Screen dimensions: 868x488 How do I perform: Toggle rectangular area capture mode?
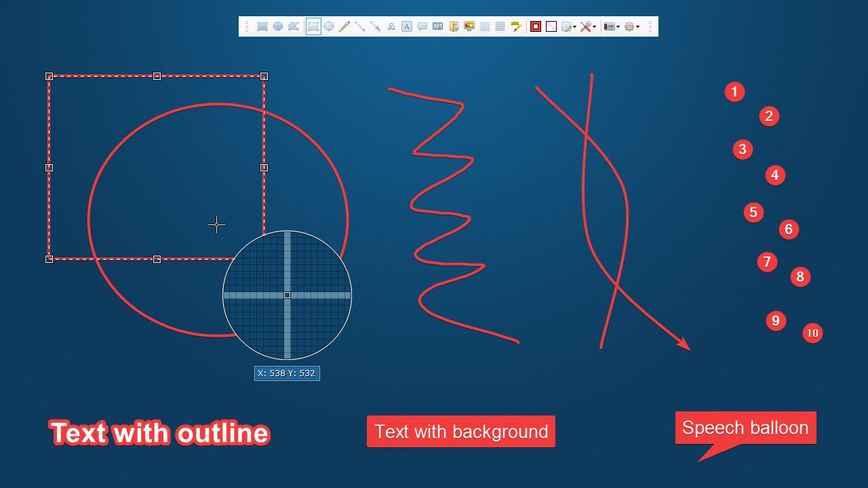[x=262, y=26]
